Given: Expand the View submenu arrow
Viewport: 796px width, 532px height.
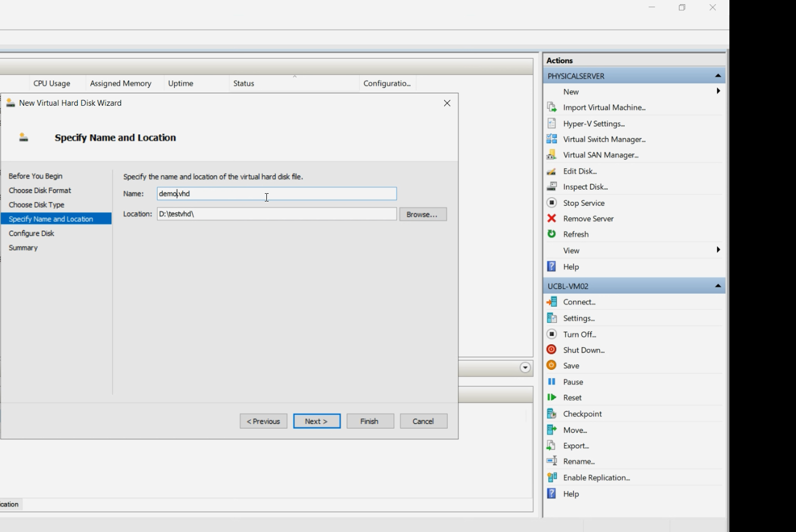Looking at the screenshot, I should 718,250.
